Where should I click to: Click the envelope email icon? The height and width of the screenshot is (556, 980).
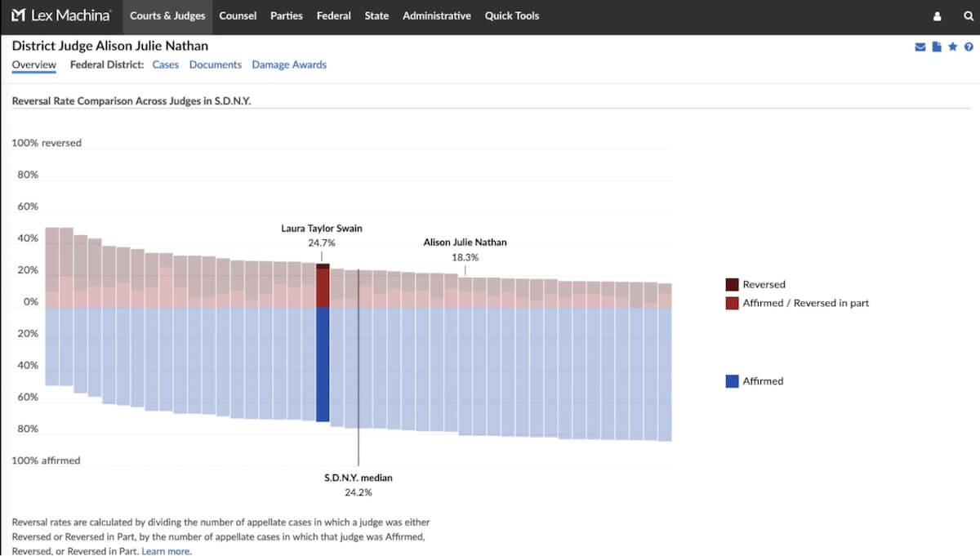pos(920,47)
